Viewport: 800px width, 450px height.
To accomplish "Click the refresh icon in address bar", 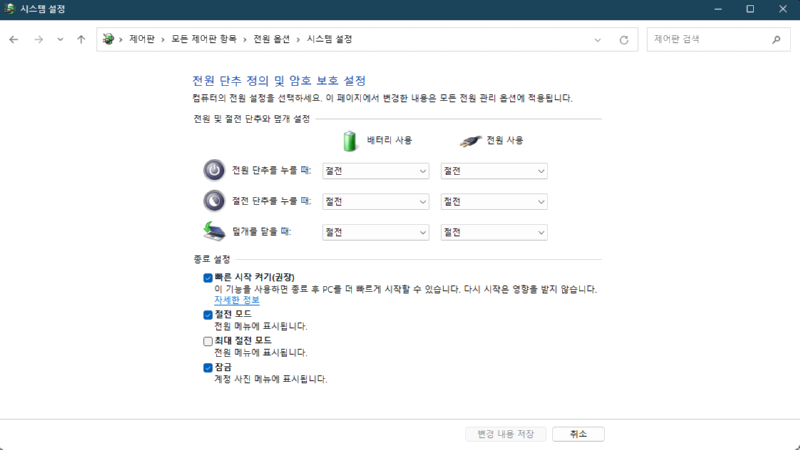I will (624, 39).
